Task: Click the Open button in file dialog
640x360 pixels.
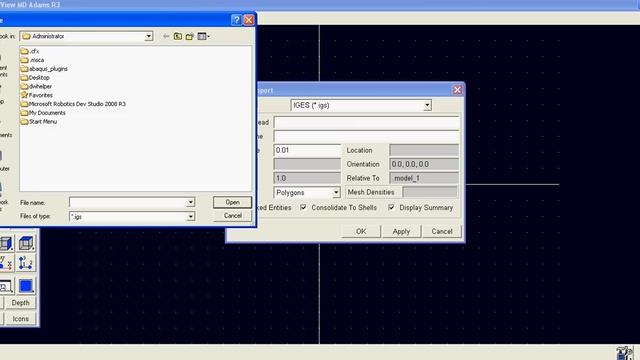Action: click(x=232, y=202)
